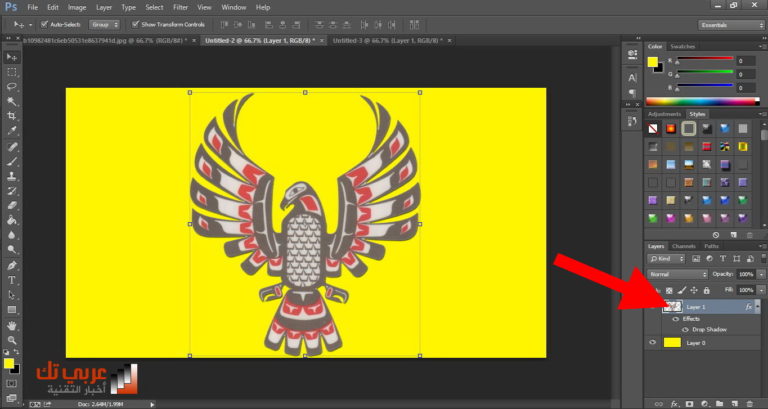
Task: Select the Blur tool
Action: [12, 235]
